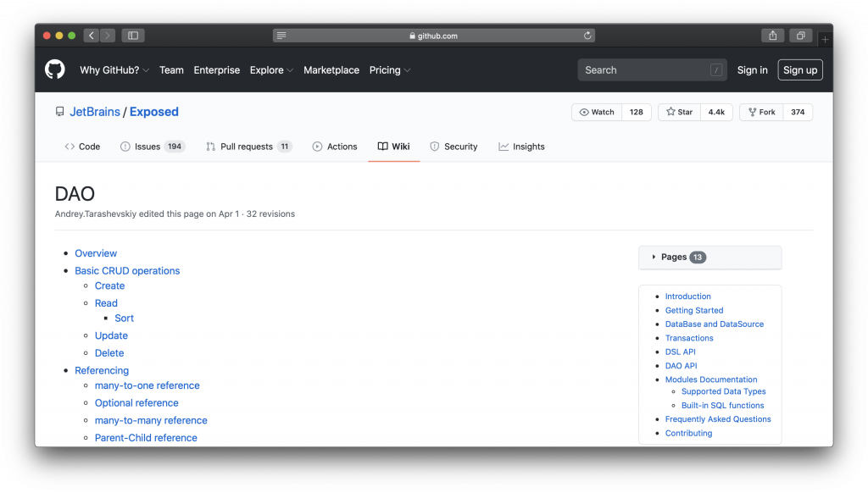Open DataBase and DataSource page
The height and width of the screenshot is (493, 868).
(x=715, y=324)
